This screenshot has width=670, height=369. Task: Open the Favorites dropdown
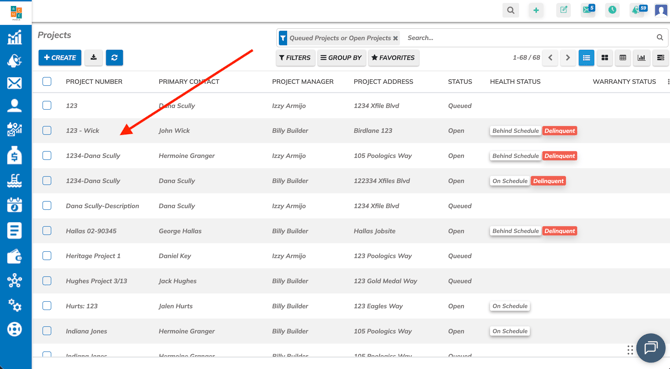coord(393,58)
